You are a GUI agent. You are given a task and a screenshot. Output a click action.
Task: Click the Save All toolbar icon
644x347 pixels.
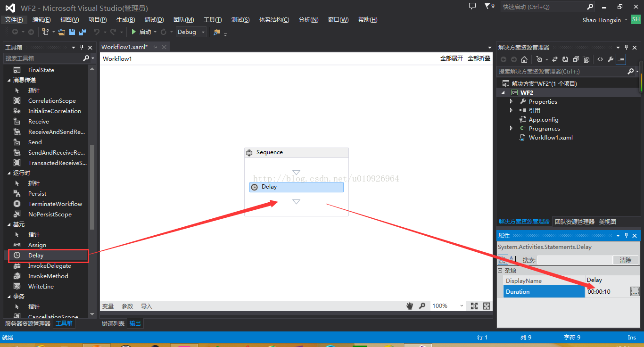[x=83, y=32]
